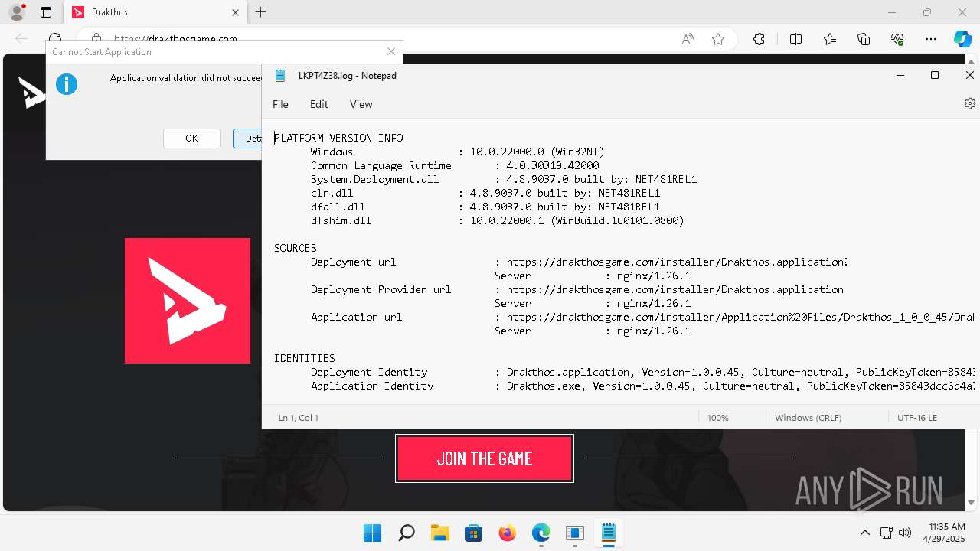Click Application Identity line in log
The image size is (980, 551).
click(642, 386)
